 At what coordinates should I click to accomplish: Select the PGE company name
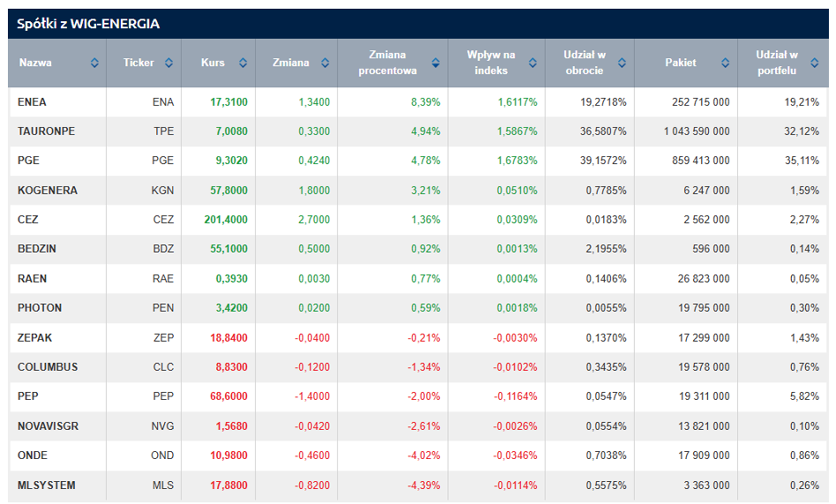(28, 161)
